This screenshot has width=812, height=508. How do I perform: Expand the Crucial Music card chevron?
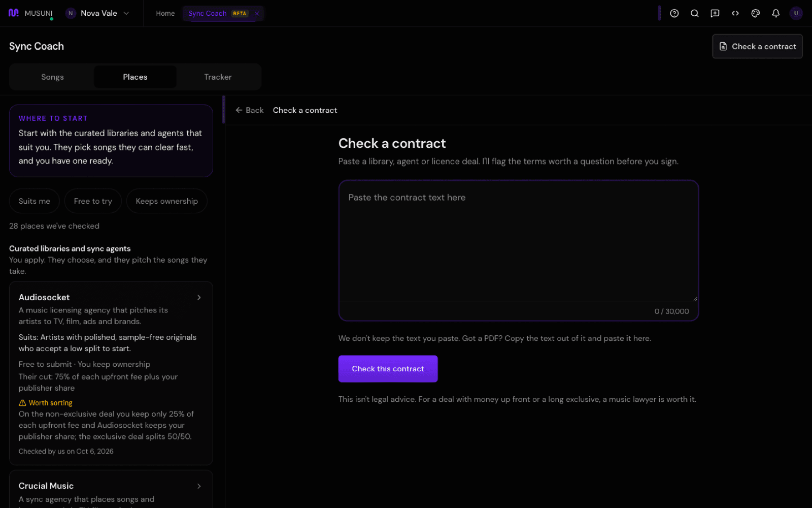[x=199, y=486]
